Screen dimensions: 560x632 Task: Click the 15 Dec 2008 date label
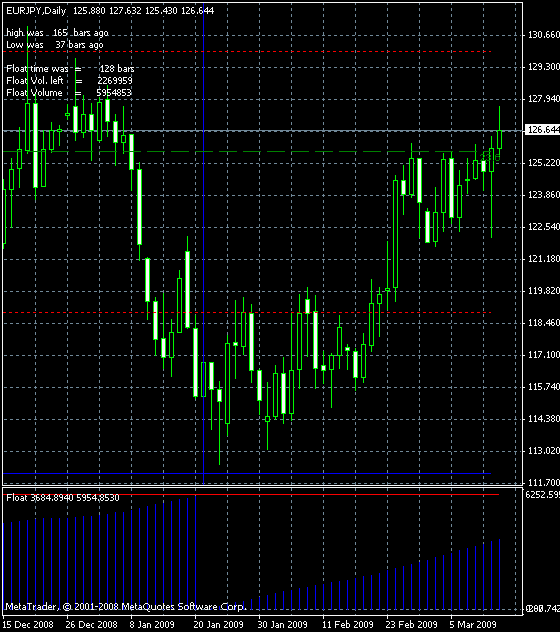click(28, 625)
